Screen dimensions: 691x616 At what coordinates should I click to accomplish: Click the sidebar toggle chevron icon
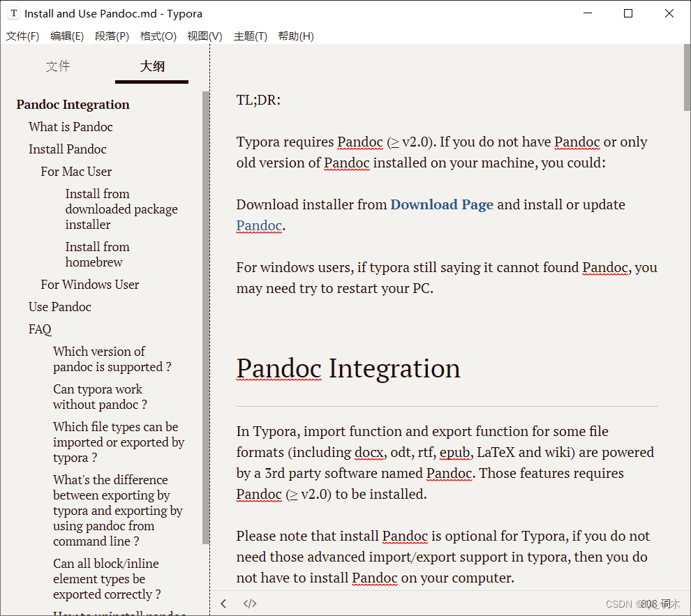point(223,603)
